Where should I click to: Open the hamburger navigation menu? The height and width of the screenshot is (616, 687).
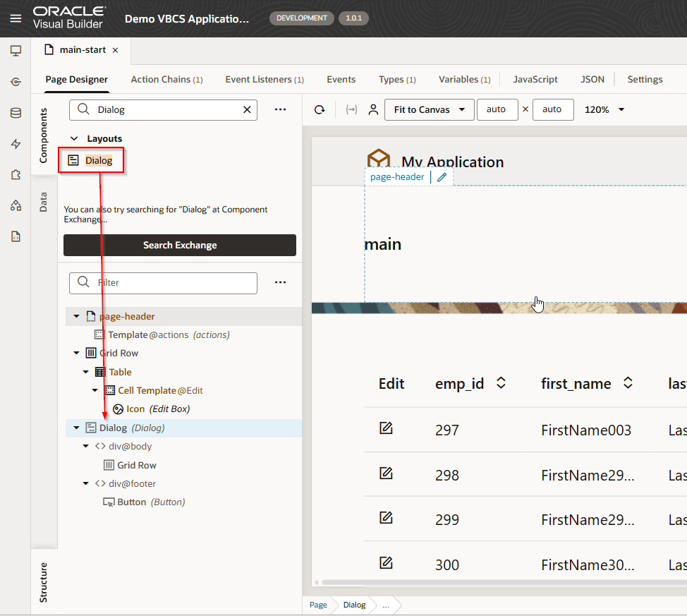[x=16, y=18]
